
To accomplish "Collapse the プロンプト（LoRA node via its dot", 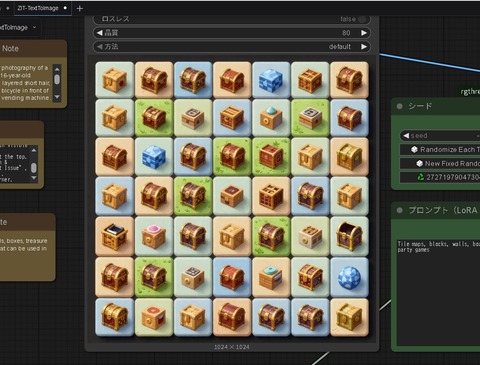I will coord(399,210).
